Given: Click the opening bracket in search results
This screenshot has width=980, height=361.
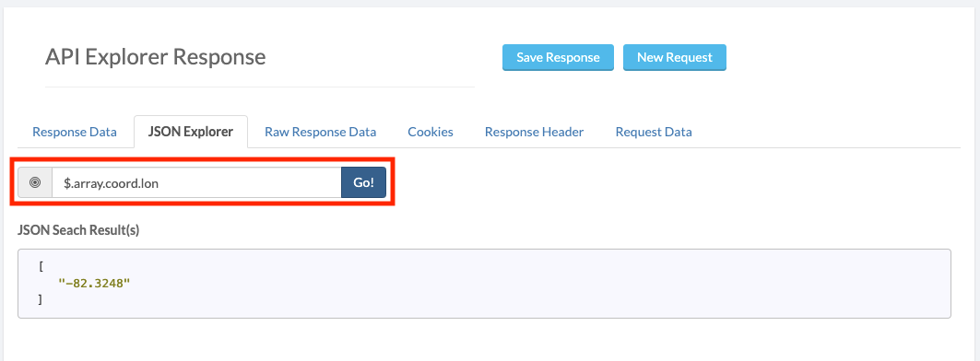Looking at the screenshot, I should click(x=41, y=267).
